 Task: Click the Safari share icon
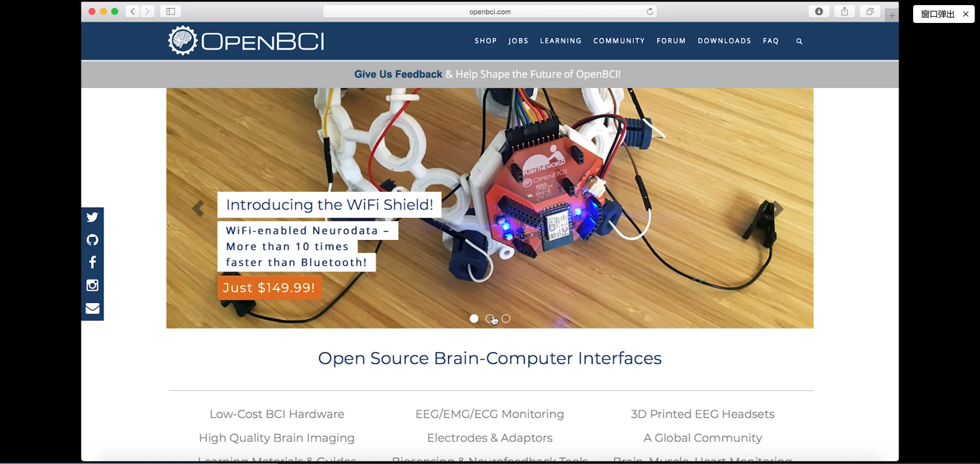[844, 11]
